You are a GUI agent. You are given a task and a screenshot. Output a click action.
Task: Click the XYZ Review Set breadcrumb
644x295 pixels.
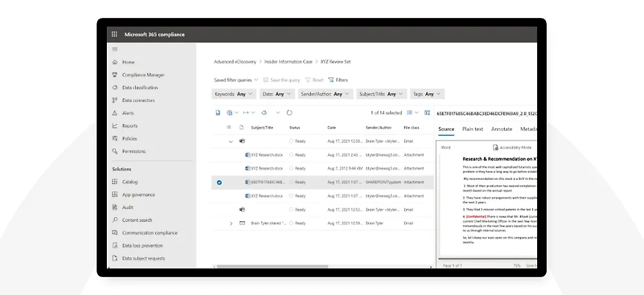pyautogui.click(x=336, y=61)
